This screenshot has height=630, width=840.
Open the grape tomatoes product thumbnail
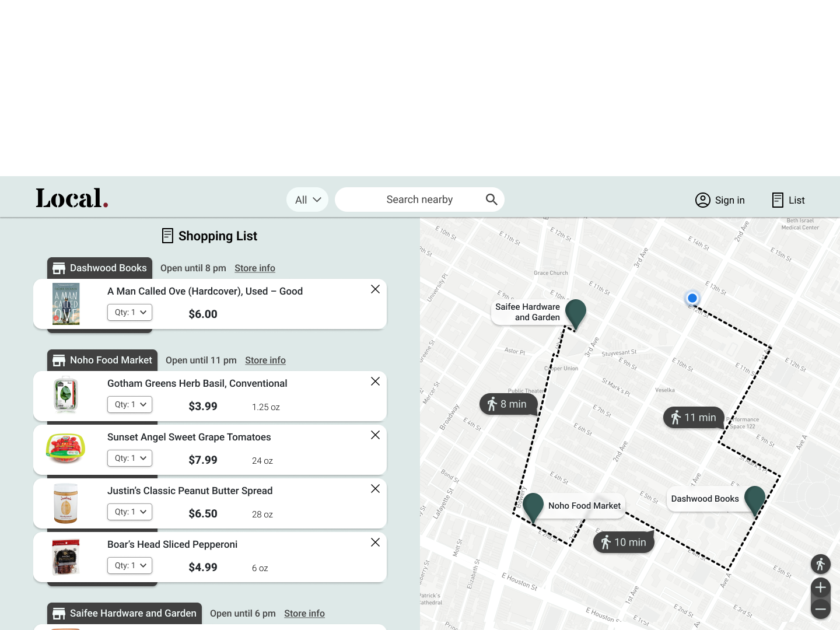tap(66, 448)
